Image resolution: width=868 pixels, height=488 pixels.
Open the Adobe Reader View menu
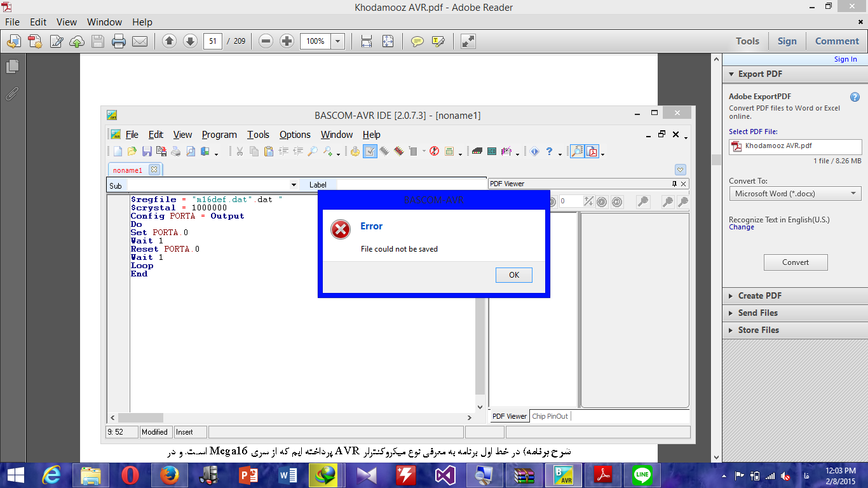pyautogui.click(x=67, y=22)
